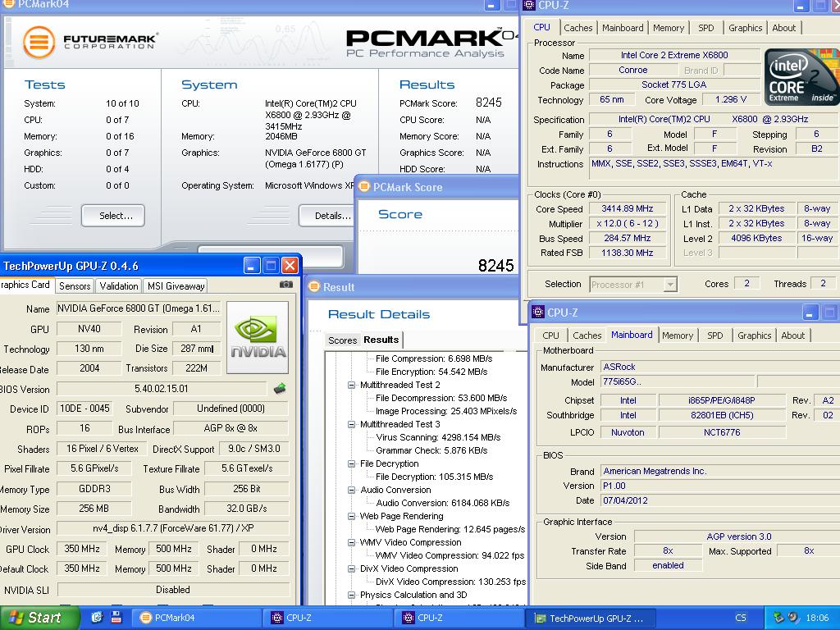Click TechPowerUp GPU-Z taskbar button
The width and height of the screenshot is (840, 630).
[592, 618]
